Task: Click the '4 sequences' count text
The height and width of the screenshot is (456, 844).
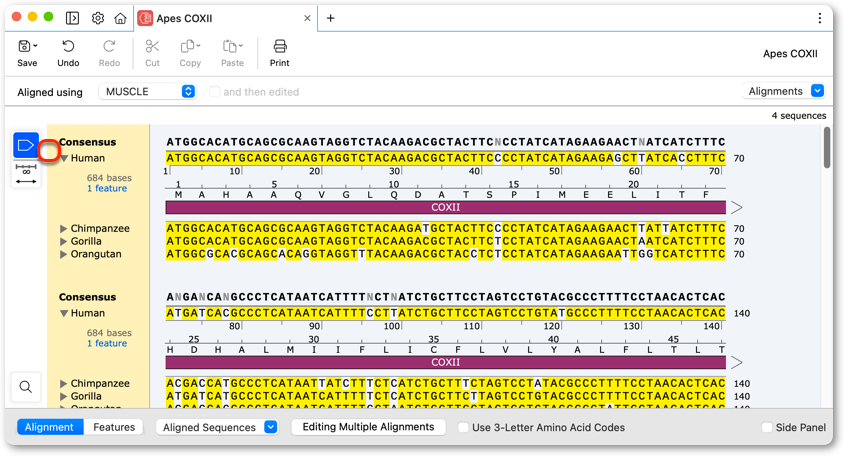Action: pyautogui.click(x=799, y=116)
